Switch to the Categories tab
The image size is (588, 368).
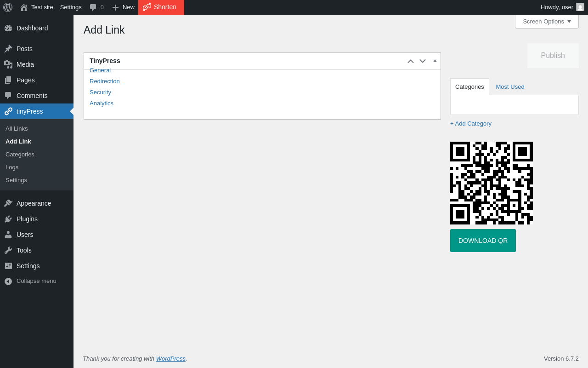tap(469, 86)
